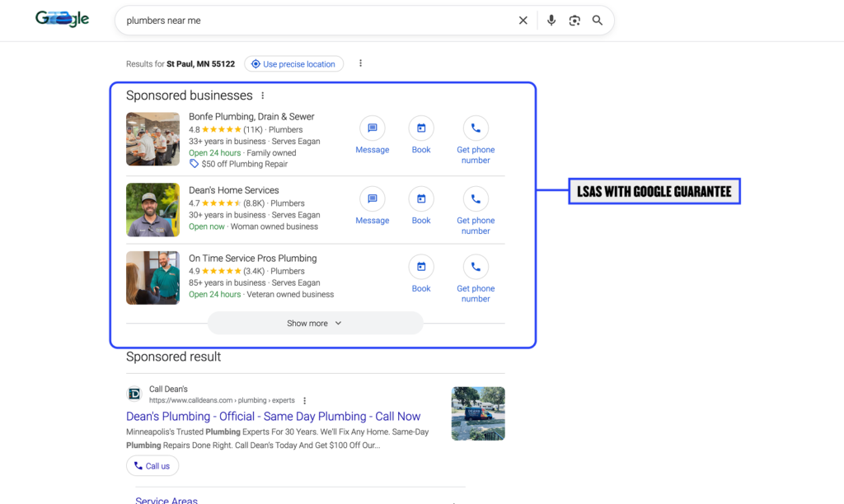Click the Message label for Dean's Home Services

(x=372, y=221)
